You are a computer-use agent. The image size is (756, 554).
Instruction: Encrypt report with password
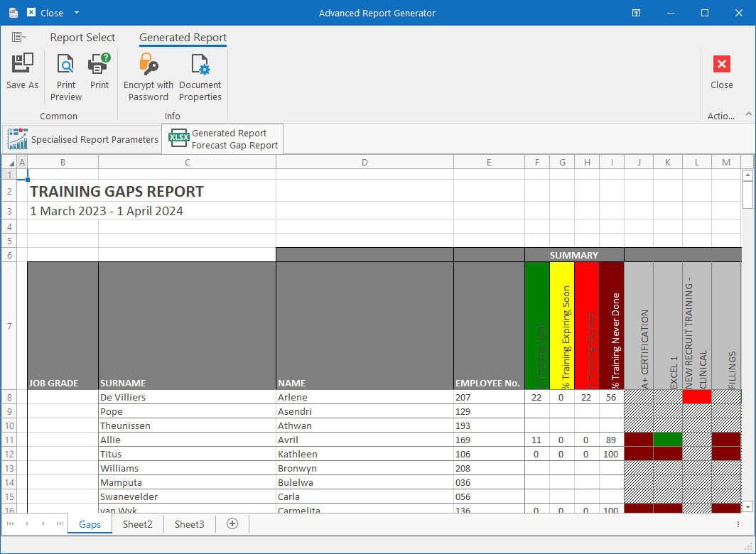coord(148,77)
